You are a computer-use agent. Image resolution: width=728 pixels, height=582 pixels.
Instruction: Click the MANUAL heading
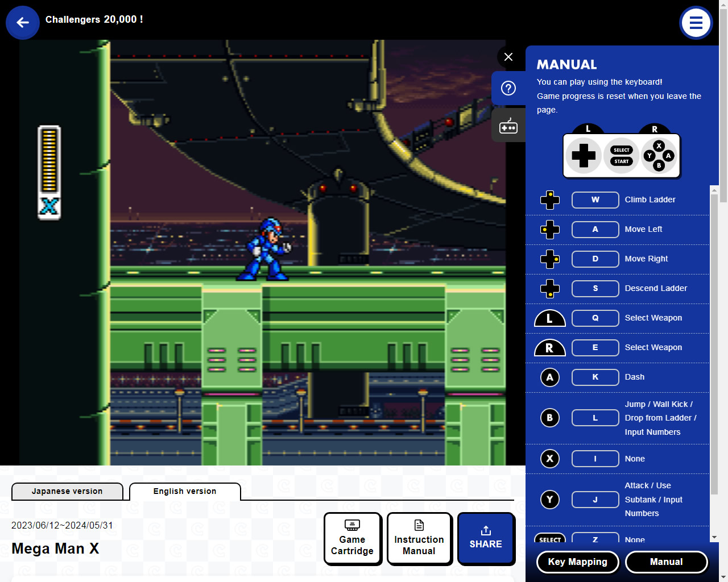(566, 65)
